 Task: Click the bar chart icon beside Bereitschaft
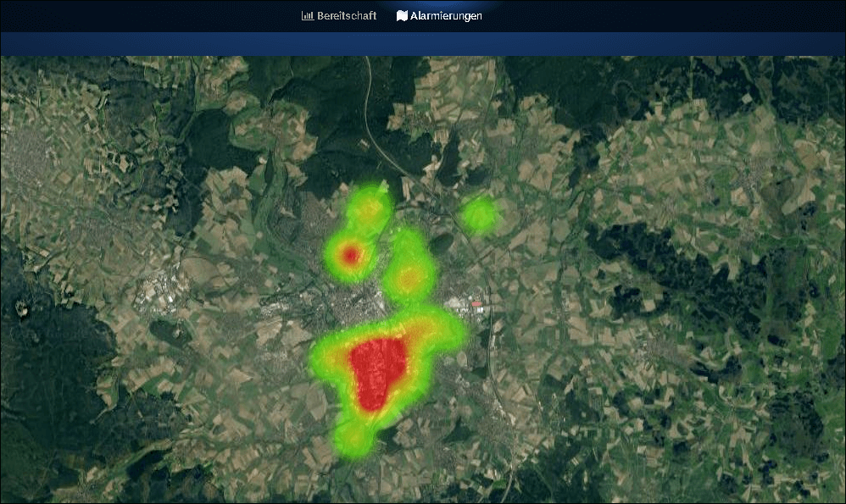click(308, 15)
